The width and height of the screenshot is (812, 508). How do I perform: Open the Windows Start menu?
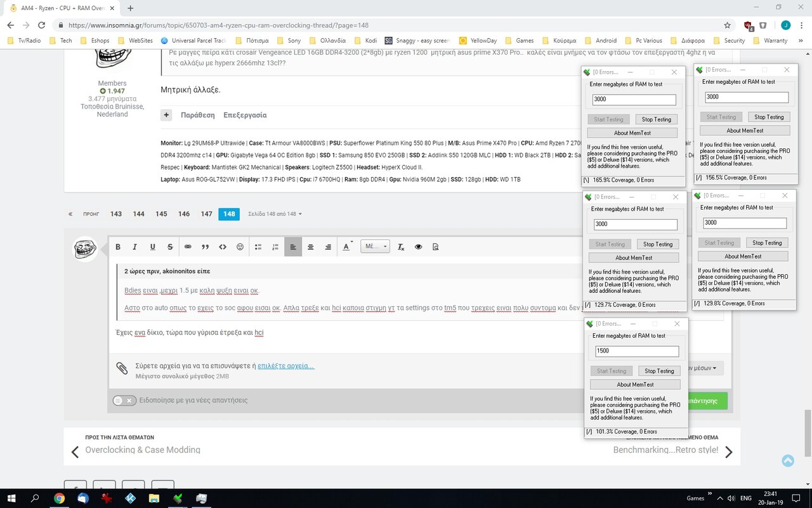11,498
